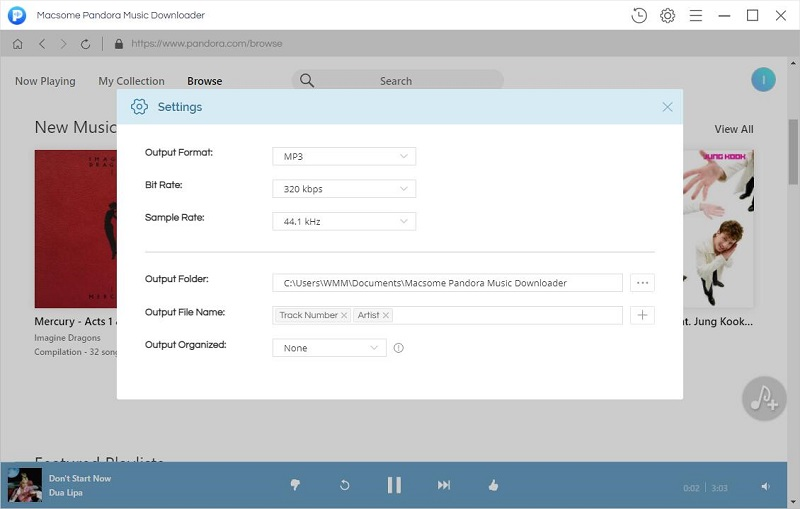
Task: Reload the page with refresh icon
Action: tap(85, 44)
